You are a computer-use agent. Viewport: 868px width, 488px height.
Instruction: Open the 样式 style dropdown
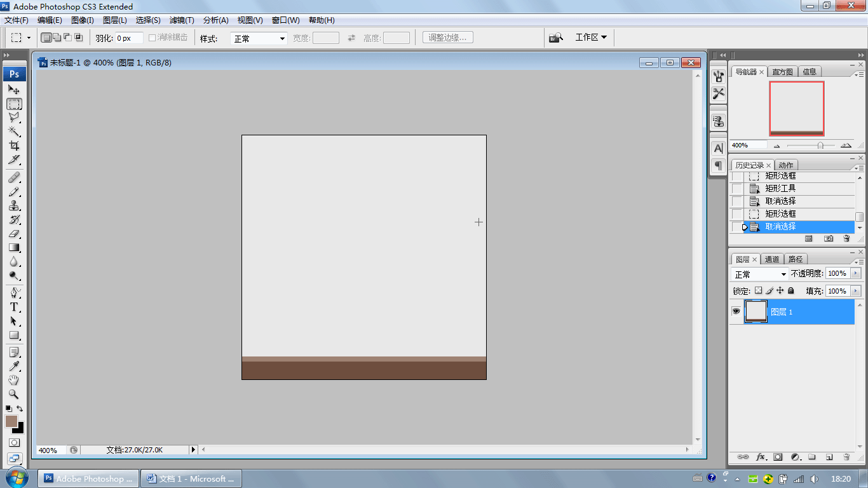(259, 38)
